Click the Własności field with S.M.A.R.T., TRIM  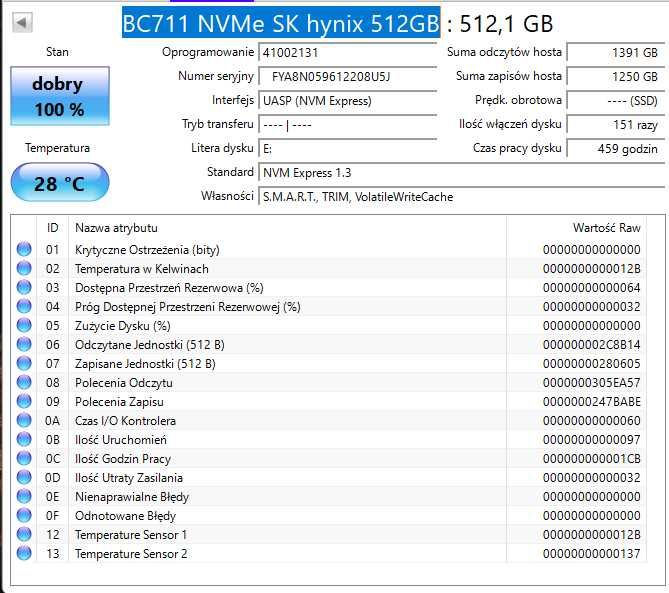(462, 196)
